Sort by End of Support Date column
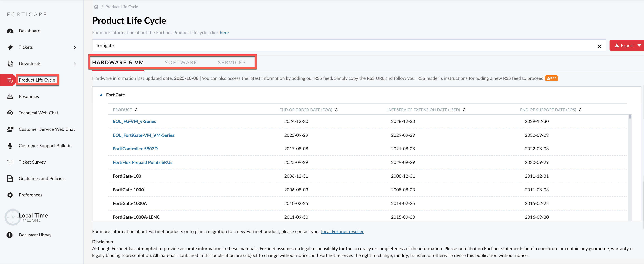This screenshot has height=264, width=644. 580,110
